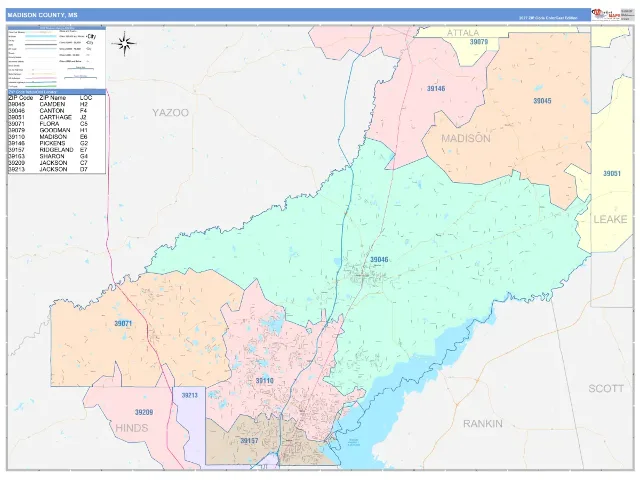
Task: Select the 39213 JACKSON row in the index
Action: pyautogui.click(x=57, y=169)
